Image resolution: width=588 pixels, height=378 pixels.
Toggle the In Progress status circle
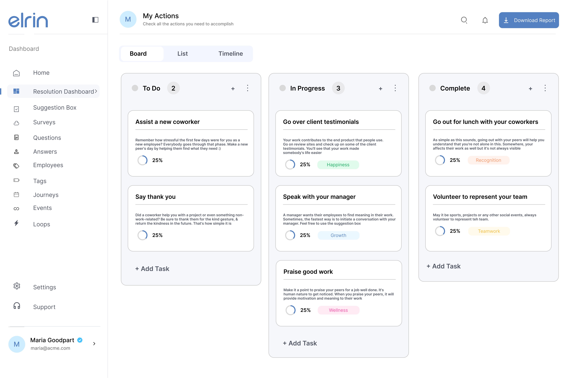(x=282, y=88)
